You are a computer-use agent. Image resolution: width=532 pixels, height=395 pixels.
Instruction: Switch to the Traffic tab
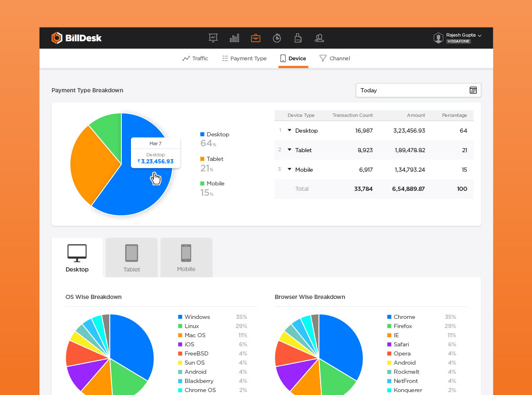coord(195,59)
